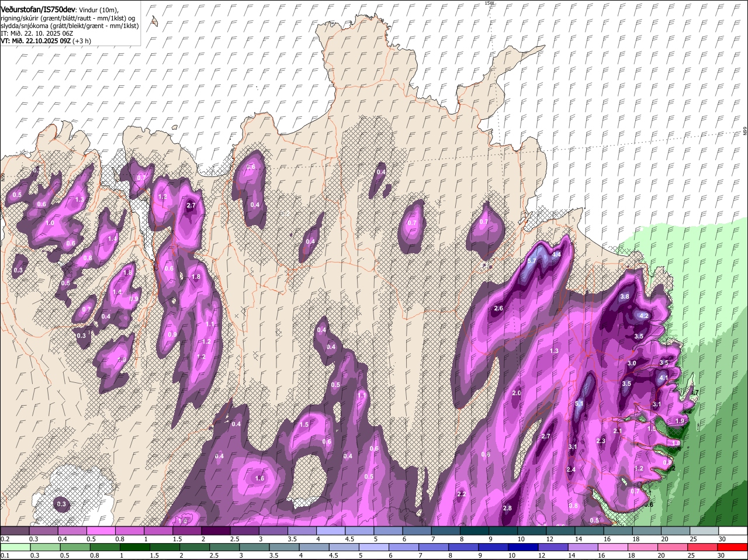Image resolution: width=748 pixels, height=560 pixels.
Task: Click the 2.2 value on the map
Action: click(x=462, y=495)
